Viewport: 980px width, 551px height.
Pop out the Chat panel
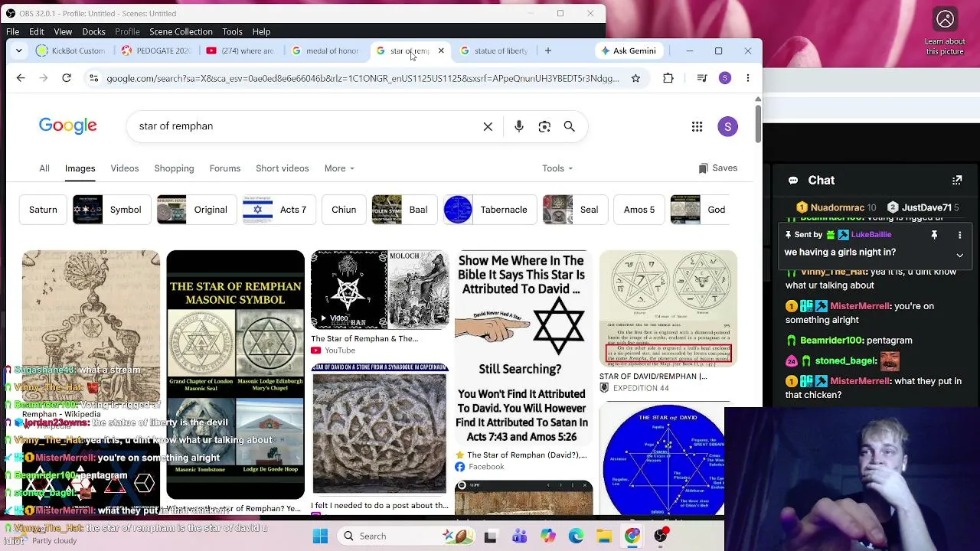click(957, 181)
